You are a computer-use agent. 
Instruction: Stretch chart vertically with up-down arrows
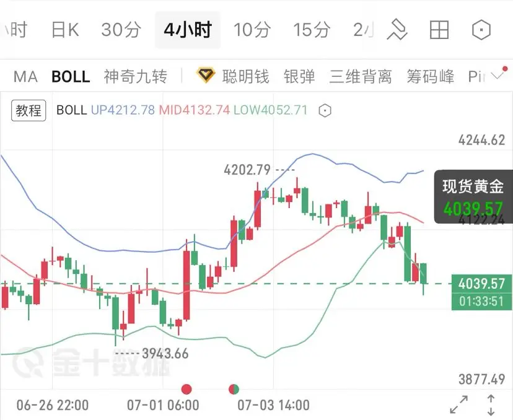tap(491, 405)
